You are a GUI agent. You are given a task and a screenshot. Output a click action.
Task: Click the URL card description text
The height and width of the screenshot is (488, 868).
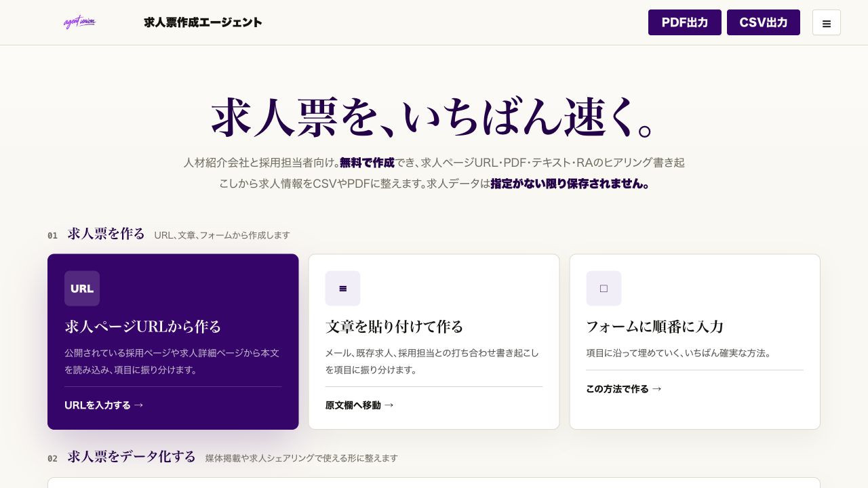tap(172, 361)
